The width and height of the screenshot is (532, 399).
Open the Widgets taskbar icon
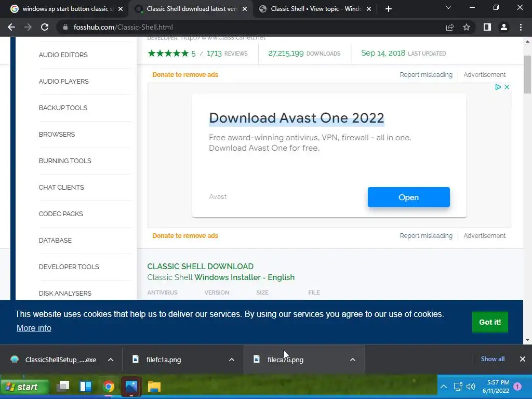(x=86, y=387)
